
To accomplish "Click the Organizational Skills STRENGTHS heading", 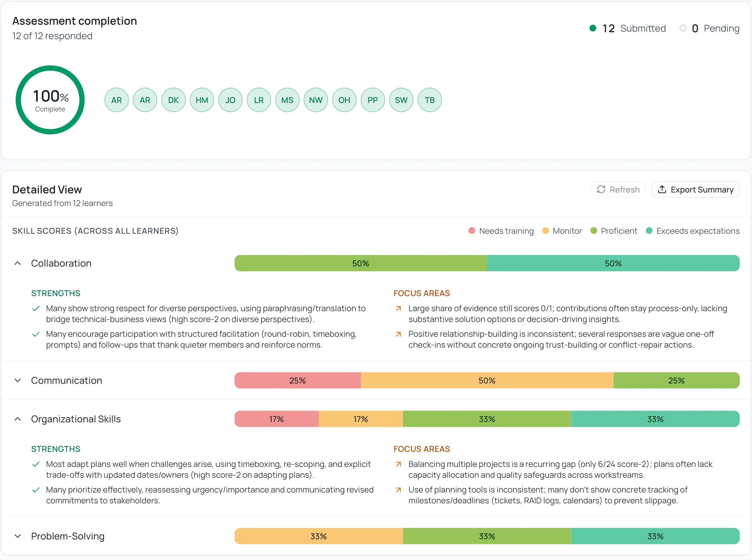I will [x=56, y=449].
